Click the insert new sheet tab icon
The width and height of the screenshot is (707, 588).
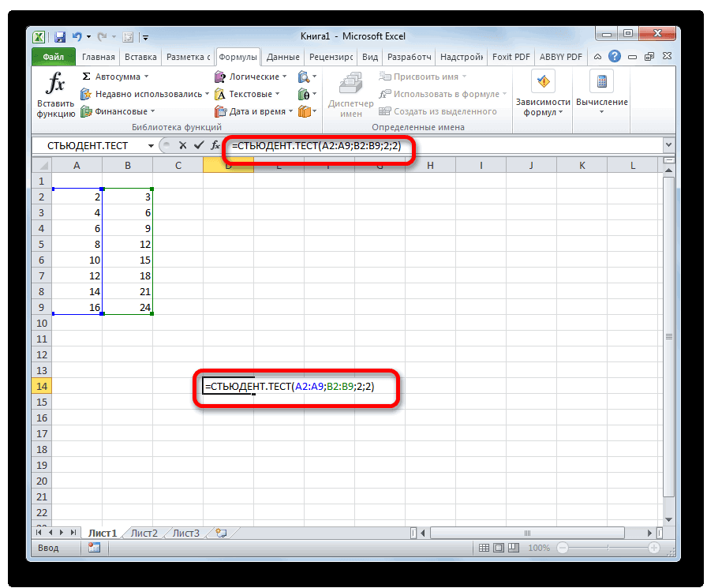pos(220,533)
